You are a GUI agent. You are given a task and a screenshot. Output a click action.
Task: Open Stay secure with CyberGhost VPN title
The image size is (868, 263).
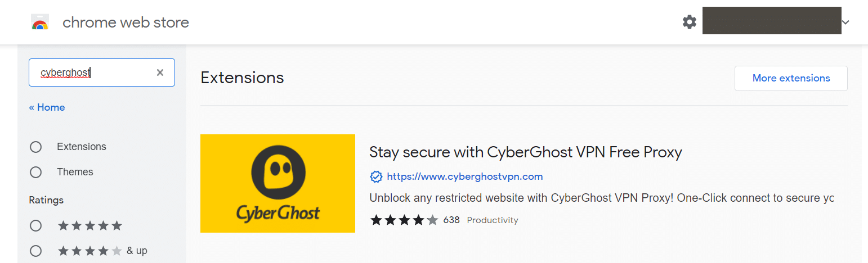(x=526, y=152)
